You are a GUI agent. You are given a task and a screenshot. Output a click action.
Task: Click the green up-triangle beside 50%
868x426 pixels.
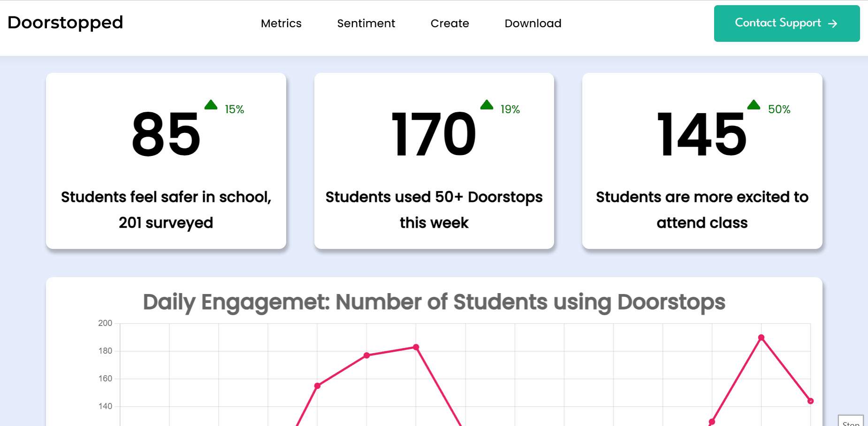[754, 105]
